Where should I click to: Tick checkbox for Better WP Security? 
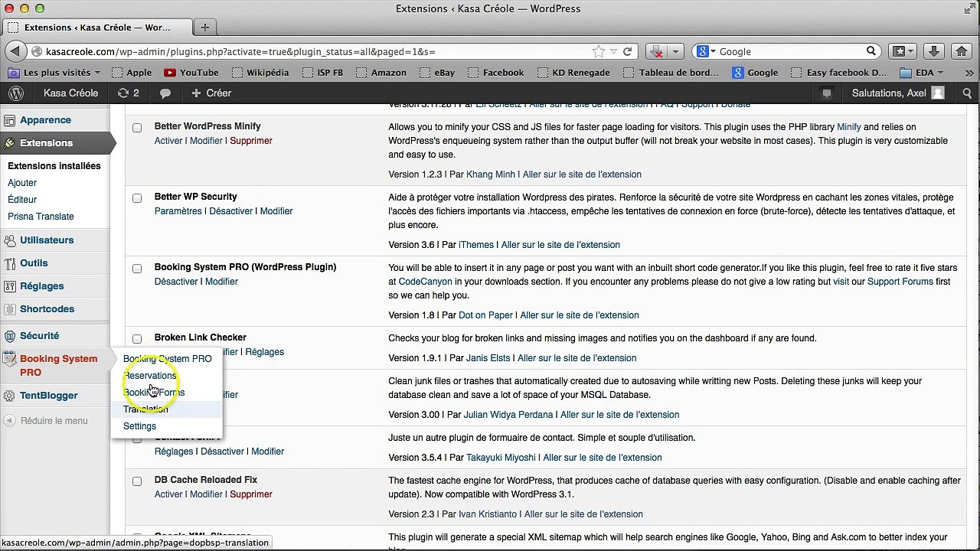tap(137, 198)
